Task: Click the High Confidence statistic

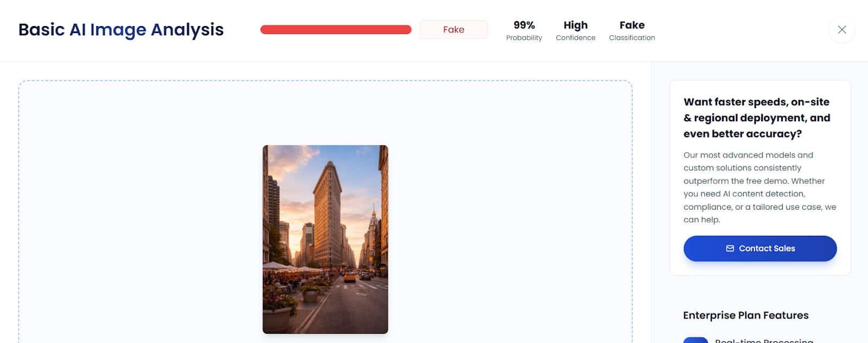Action: pos(576,30)
